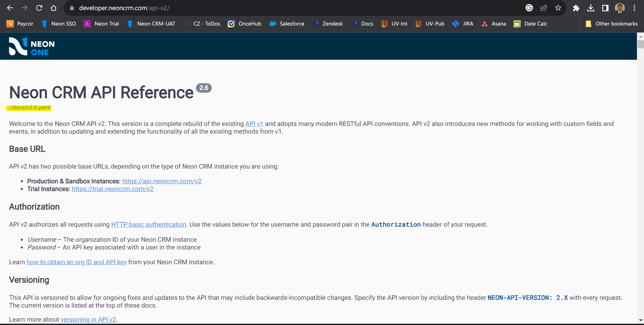Screen dimensions: 644x325
Task: View site security lock info
Action: 72,8
